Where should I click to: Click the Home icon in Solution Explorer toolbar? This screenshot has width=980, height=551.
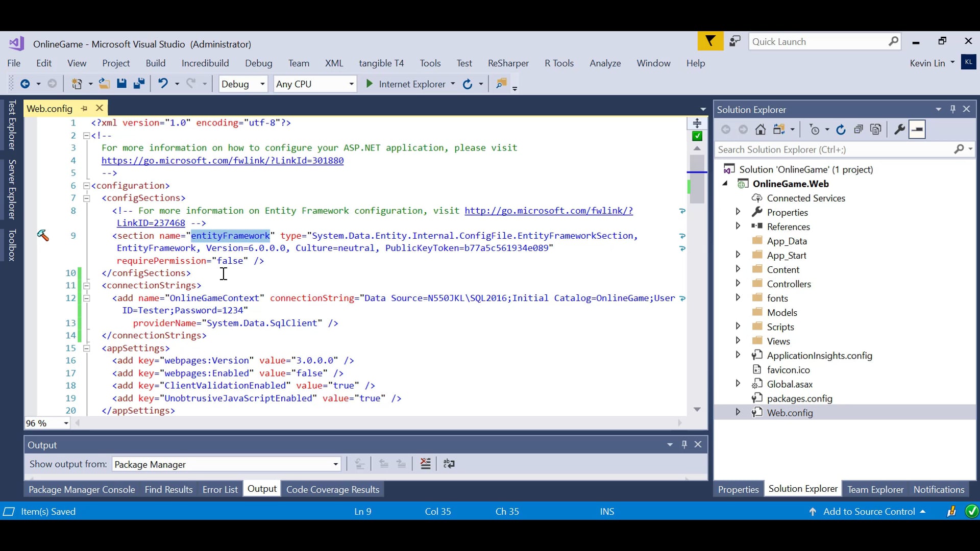point(761,130)
